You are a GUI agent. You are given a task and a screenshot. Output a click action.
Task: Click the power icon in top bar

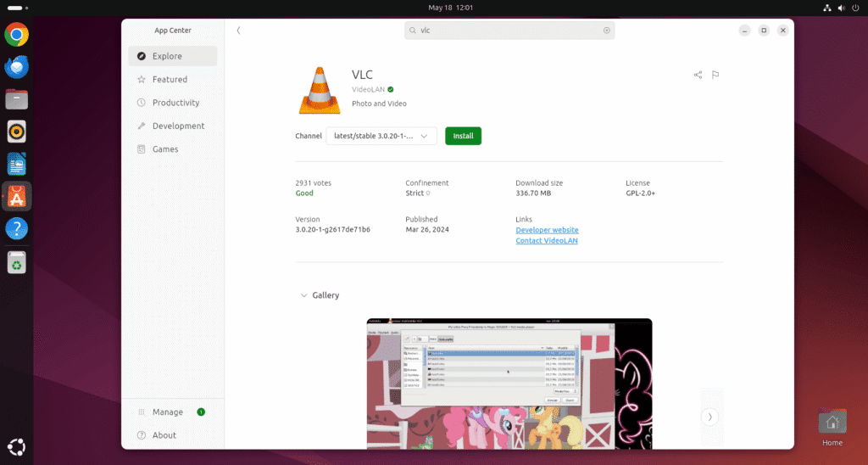coord(856,8)
